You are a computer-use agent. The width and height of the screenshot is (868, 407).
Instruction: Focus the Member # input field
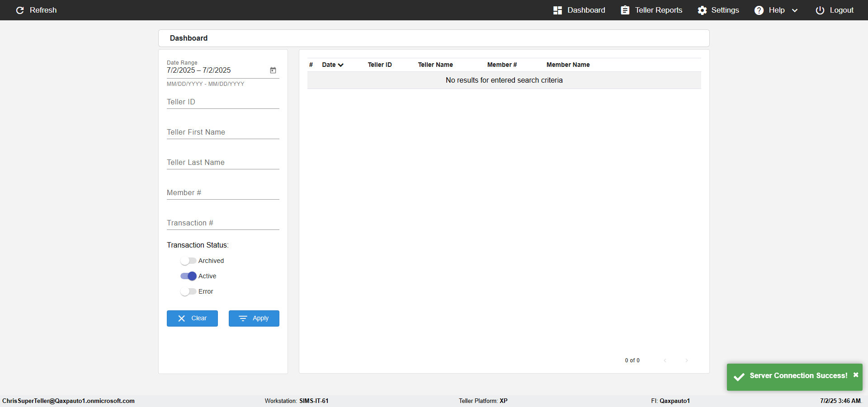click(x=223, y=193)
